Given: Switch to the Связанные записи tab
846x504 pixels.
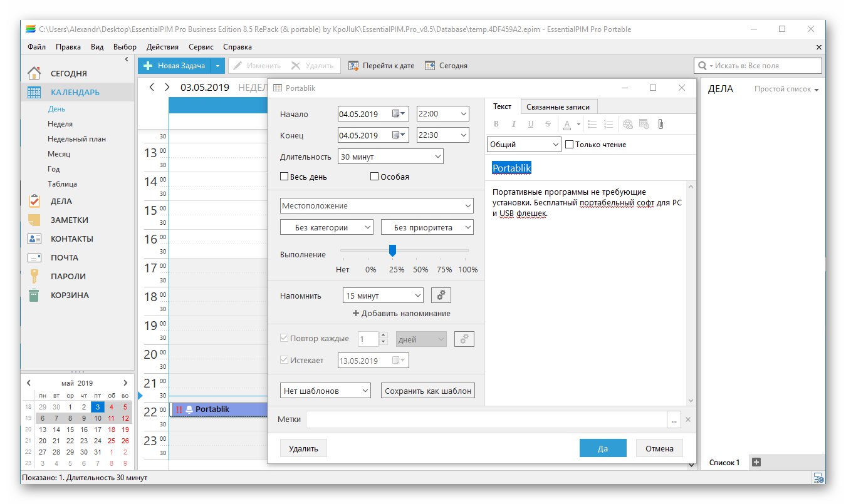Looking at the screenshot, I should [x=558, y=106].
